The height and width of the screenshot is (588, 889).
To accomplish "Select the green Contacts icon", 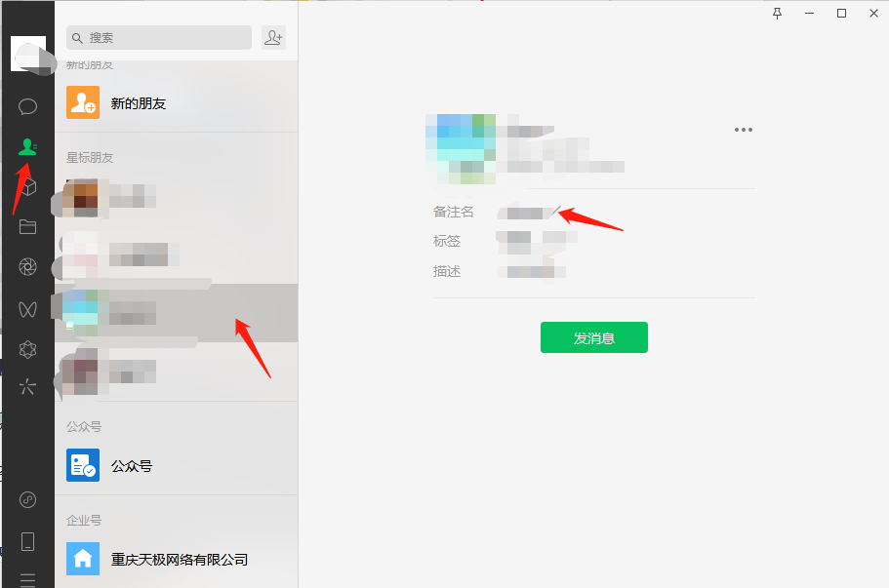I will (x=27, y=146).
